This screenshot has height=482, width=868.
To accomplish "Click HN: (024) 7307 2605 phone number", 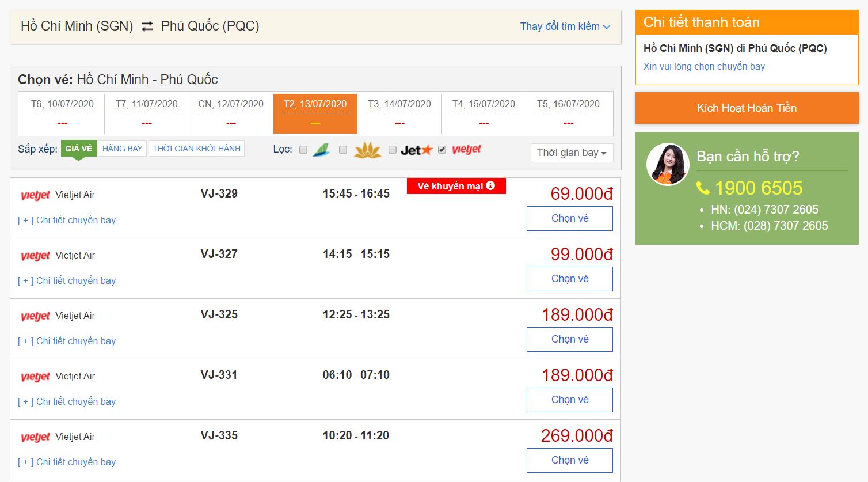I will click(764, 210).
